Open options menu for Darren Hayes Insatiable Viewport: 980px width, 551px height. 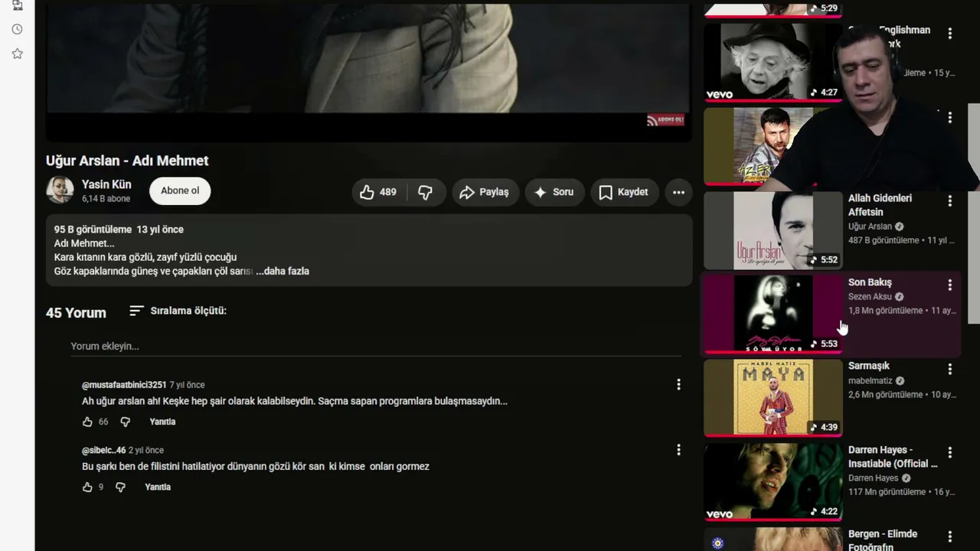click(949, 452)
